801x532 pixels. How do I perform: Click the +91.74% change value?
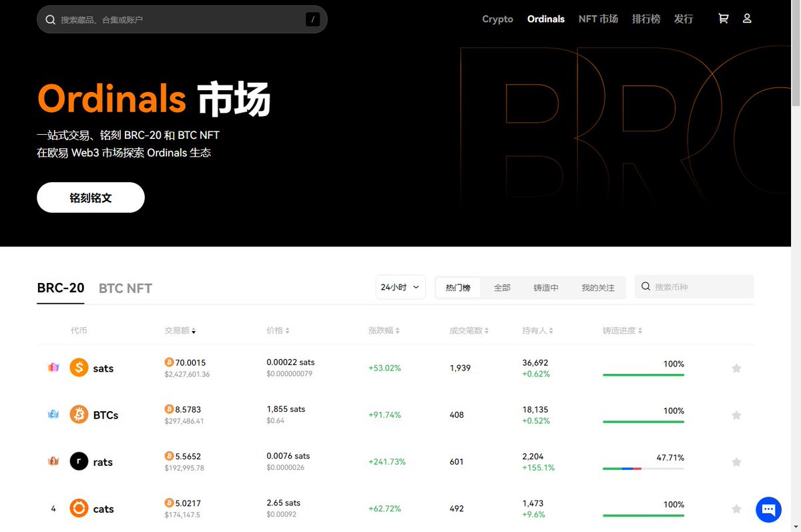click(x=384, y=415)
